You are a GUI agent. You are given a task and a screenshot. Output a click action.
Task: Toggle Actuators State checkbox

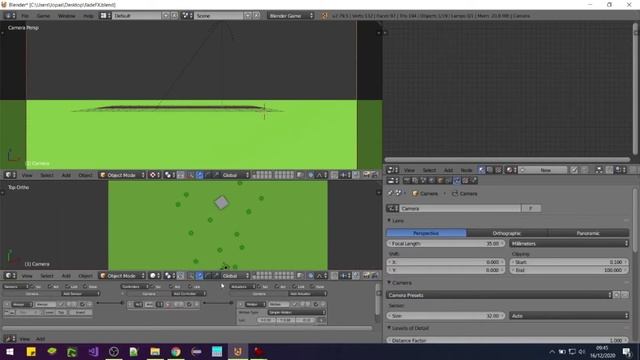[312, 287]
